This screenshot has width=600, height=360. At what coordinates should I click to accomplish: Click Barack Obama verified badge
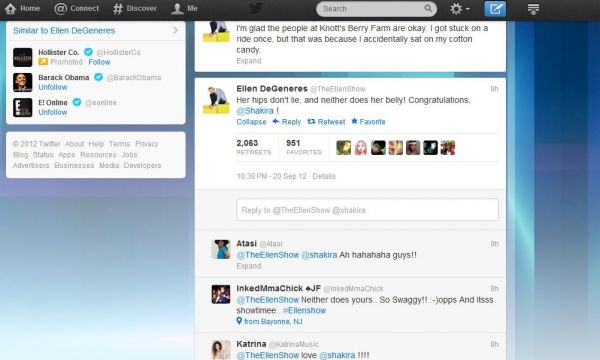pyautogui.click(x=98, y=77)
